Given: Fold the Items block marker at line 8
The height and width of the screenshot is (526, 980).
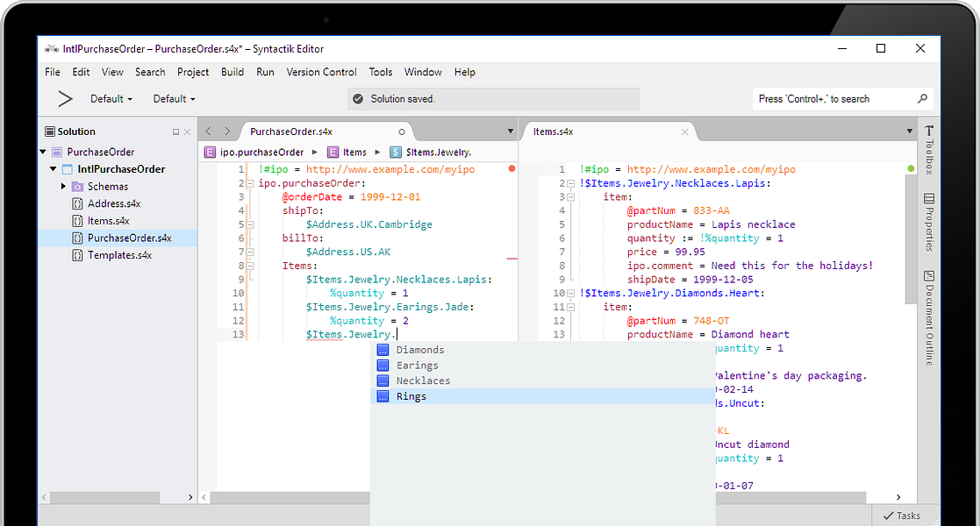Looking at the screenshot, I should pos(250,266).
